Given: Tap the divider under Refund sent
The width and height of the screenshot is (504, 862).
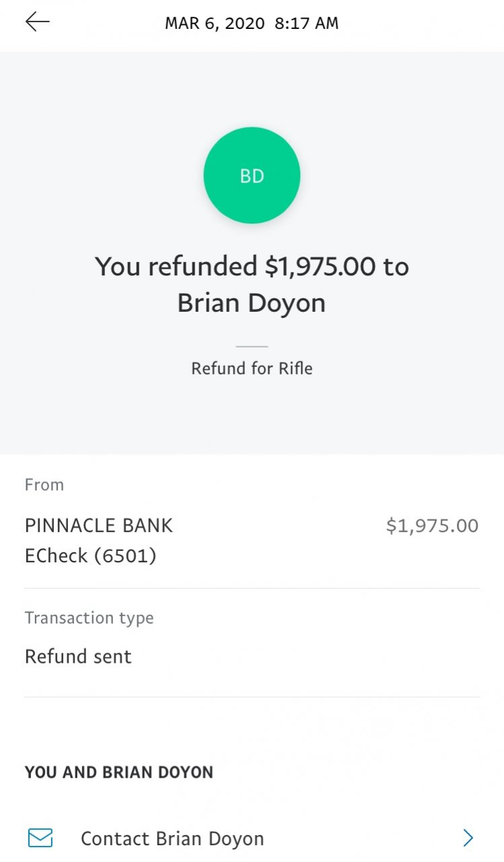Looking at the screenshot, I should [x=252, y=696].
